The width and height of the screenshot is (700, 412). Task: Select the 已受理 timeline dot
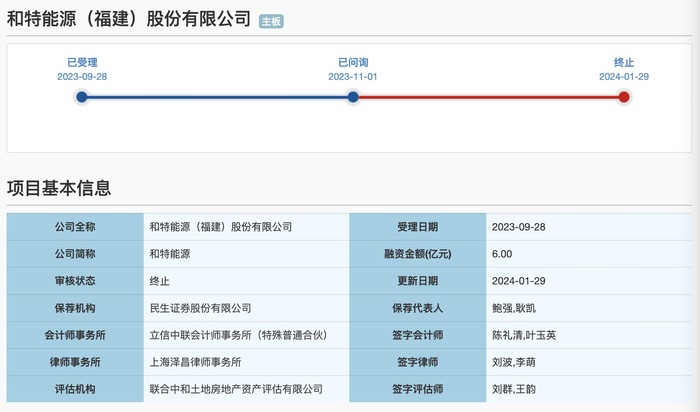[82, 97]
